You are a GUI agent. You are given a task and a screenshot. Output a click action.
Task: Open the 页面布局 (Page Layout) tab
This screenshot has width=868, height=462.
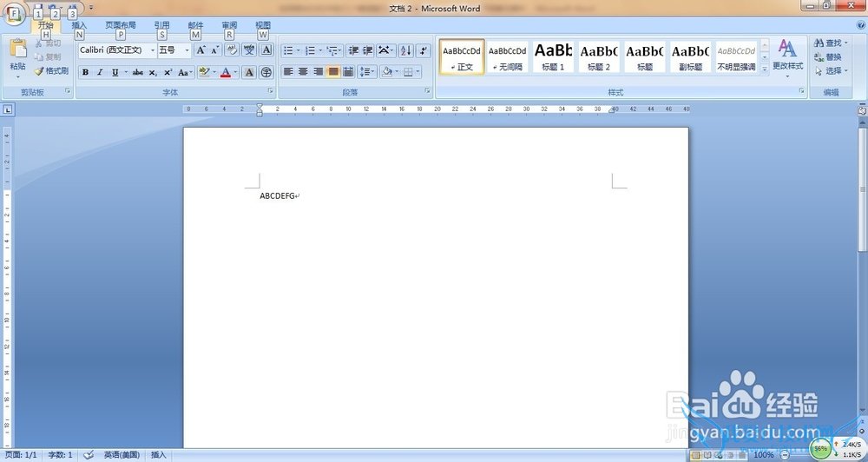120,25
